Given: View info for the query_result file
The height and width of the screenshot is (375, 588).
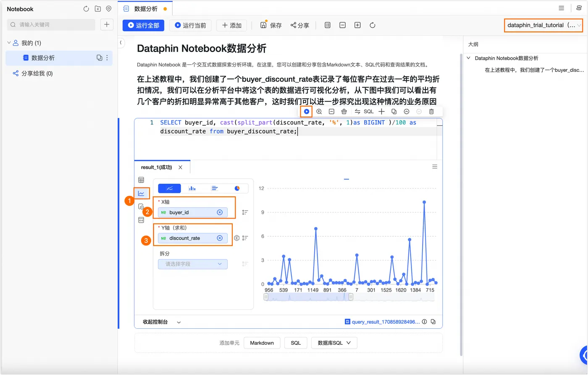Looking at the screenshot, I should tap(425, 322).
